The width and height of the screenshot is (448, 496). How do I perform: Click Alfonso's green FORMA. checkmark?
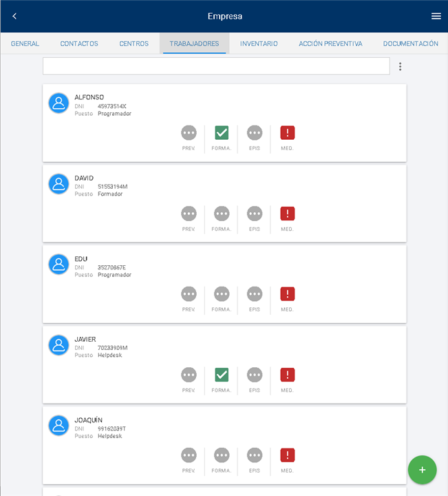[222, 133]
